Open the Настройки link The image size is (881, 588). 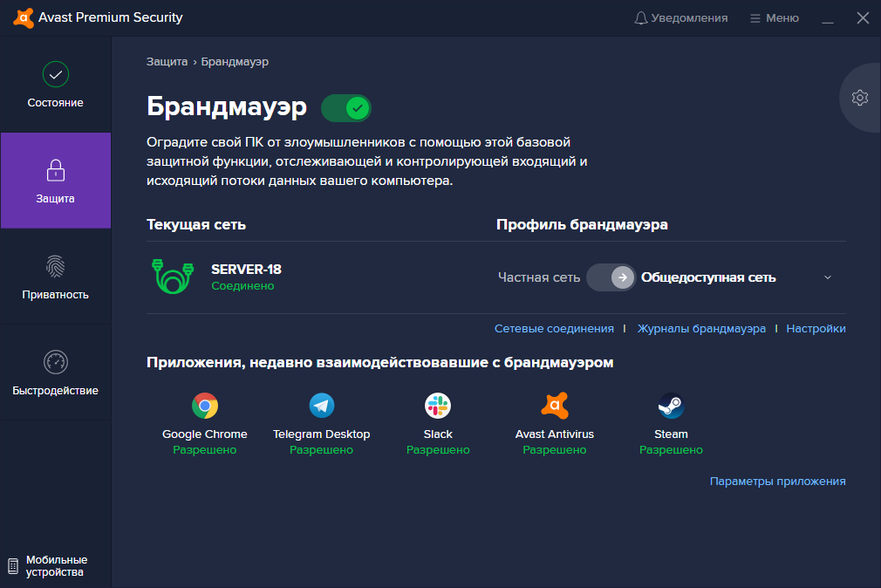816,328
